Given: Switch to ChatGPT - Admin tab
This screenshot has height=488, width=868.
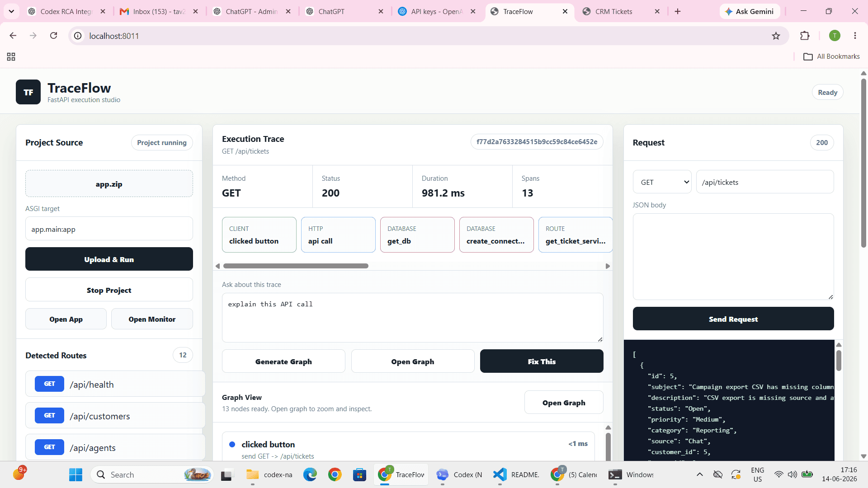Looking at the screenshot, I should click(x=251, y=11).
